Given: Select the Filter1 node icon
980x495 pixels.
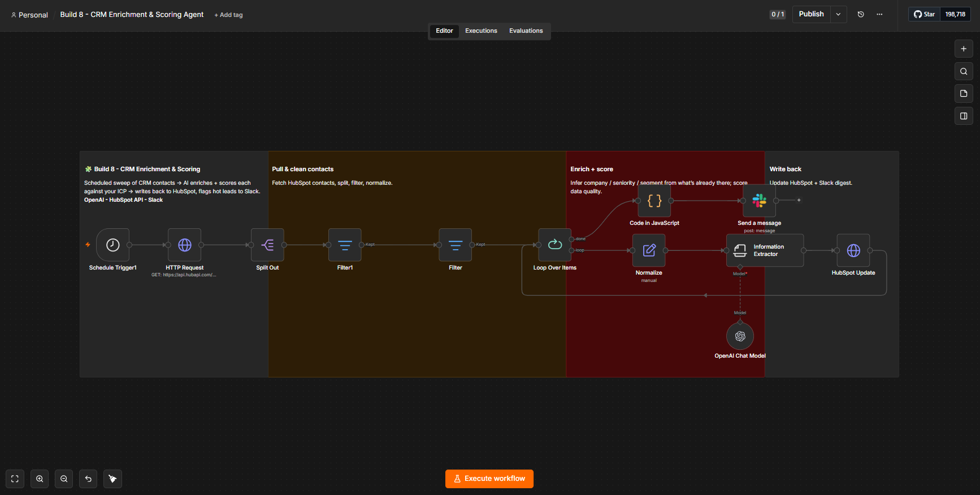Looking at the screenshot, I should [x=345, y=245].
